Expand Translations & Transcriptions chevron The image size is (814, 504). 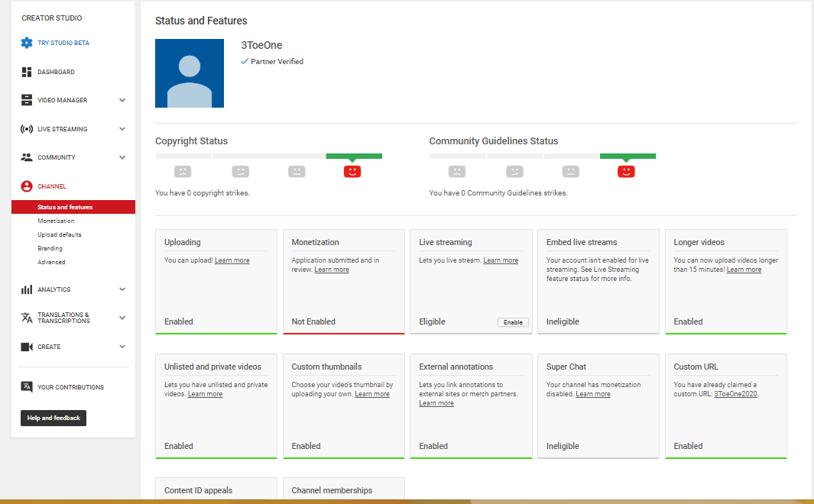pos(122,318)
